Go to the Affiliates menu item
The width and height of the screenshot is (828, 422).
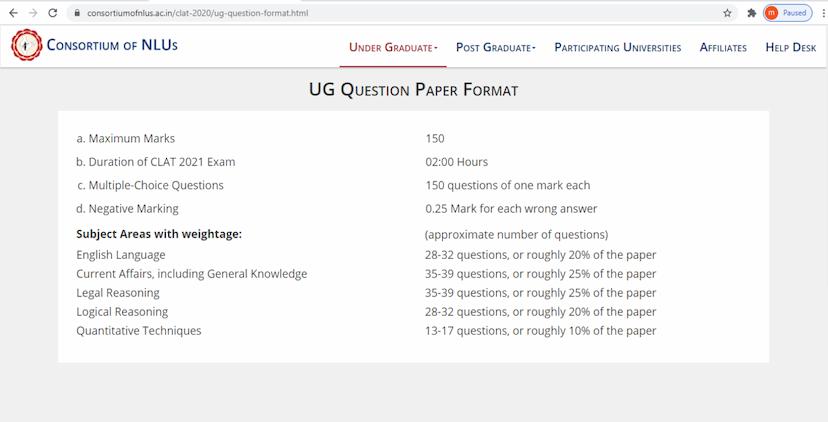point(723,47)
